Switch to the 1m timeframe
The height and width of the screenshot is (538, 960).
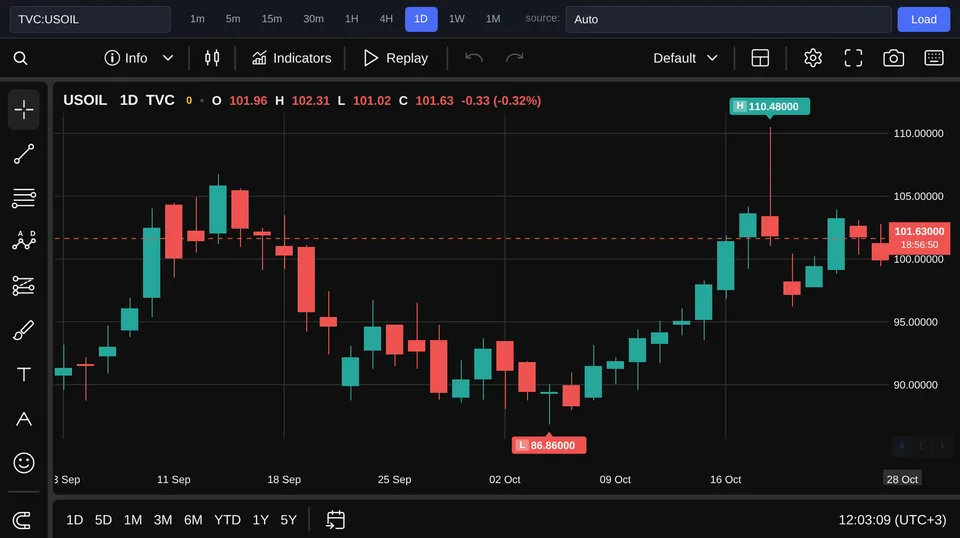(x=197, y=19)
